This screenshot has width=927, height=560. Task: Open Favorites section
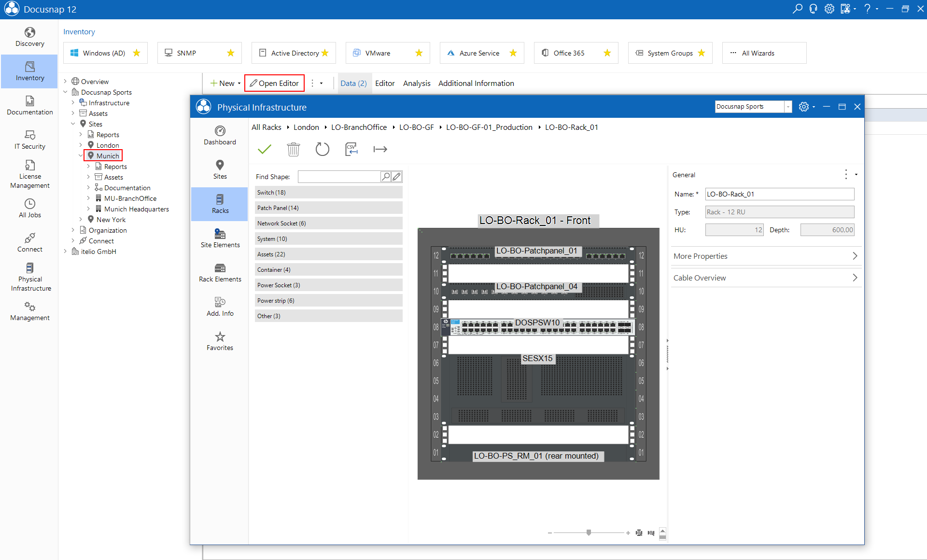point(220,341)
